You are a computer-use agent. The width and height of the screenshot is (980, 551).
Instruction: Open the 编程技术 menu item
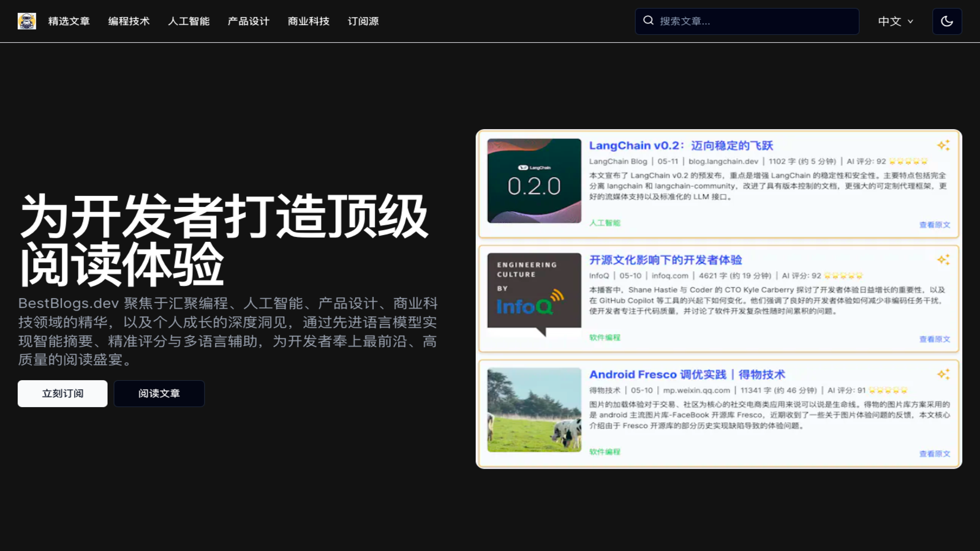point(129,21)
